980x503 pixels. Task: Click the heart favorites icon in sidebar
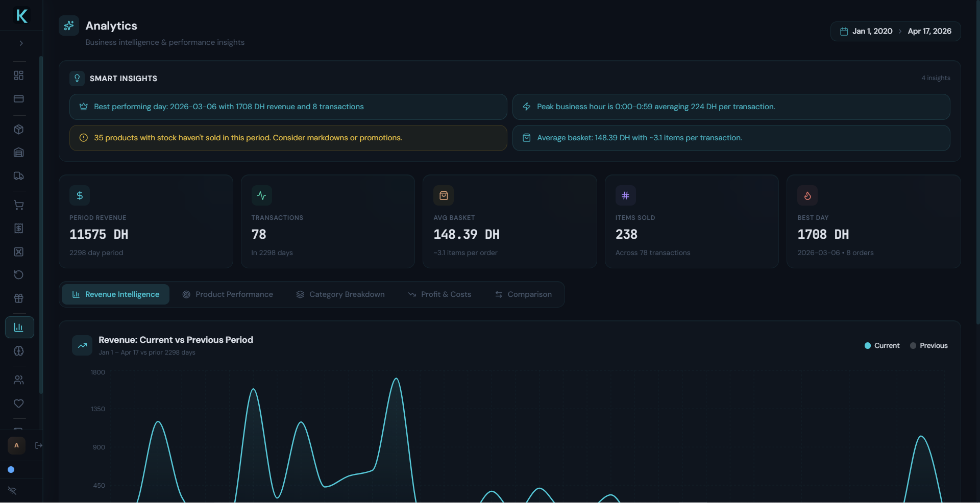click(19, 404)
